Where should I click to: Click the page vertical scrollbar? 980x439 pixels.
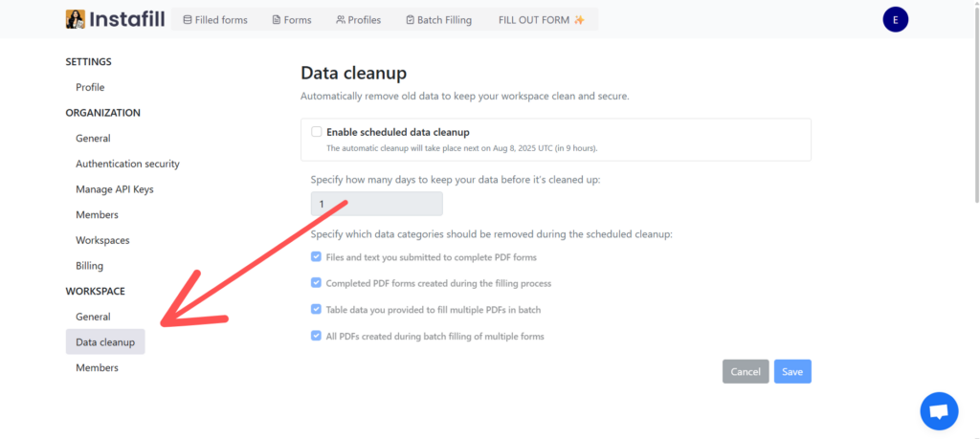click(x=976, y=103)
